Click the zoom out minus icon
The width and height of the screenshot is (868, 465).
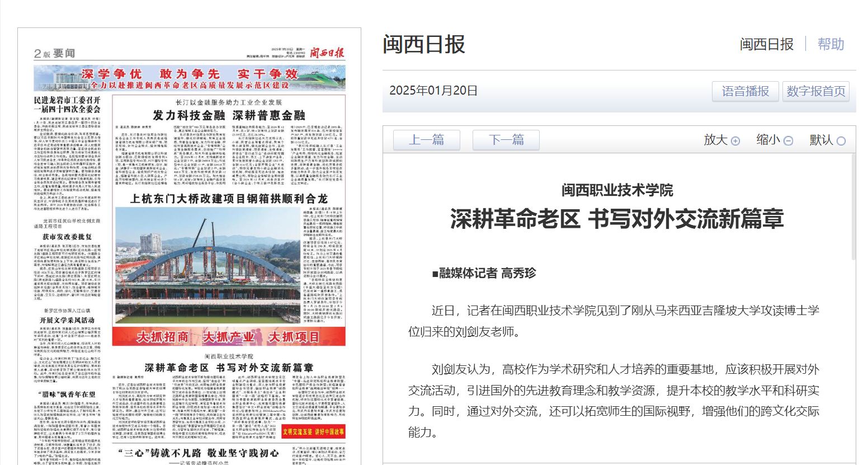(x=788, y=141)
